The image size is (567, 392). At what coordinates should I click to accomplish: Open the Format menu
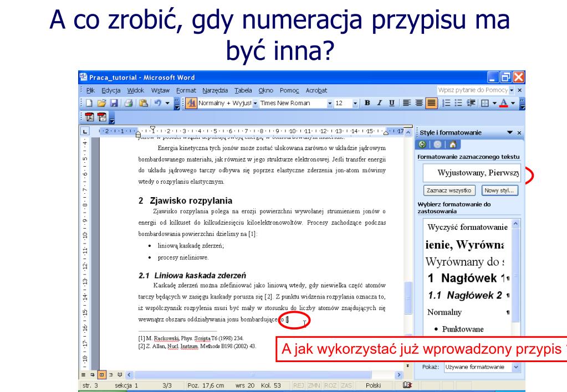pos(186,90)
